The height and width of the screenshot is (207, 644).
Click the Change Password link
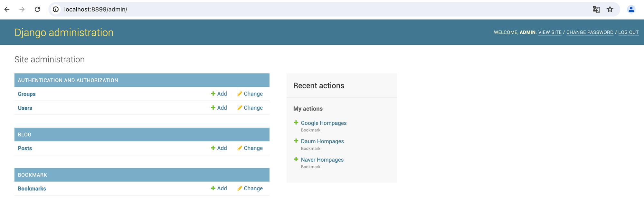[590, 32]
